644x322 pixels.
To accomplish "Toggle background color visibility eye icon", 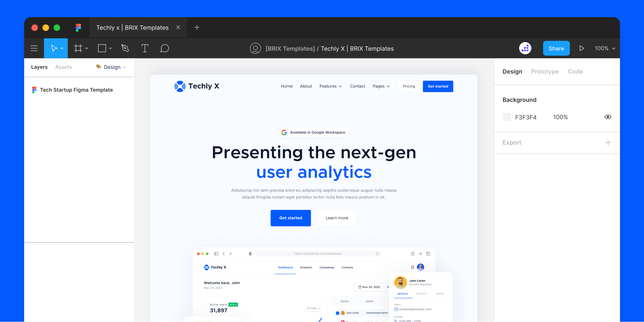I will click(608, 117).
